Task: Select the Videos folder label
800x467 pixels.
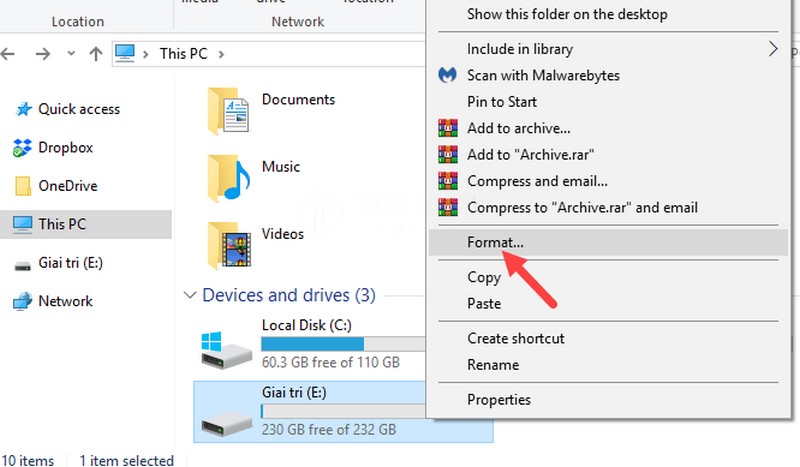Action: pos(283,234)
